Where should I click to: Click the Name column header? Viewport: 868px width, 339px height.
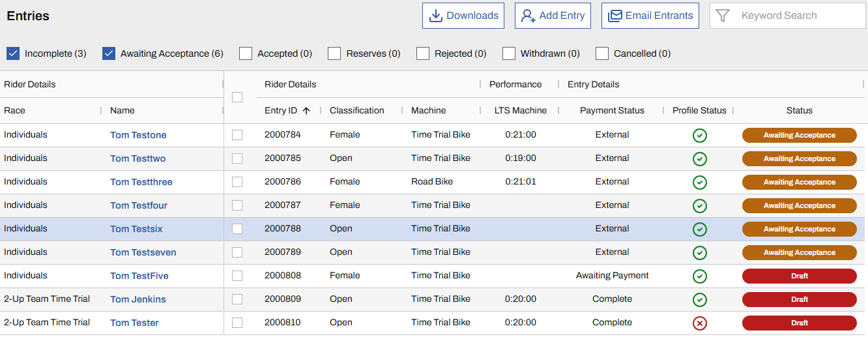123,111
